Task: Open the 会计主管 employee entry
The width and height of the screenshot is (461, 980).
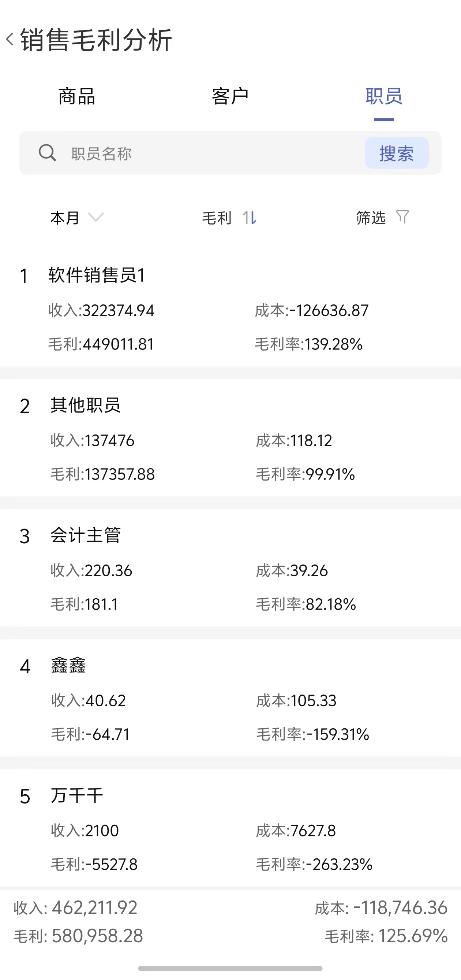Action: [x=230, y=568]
